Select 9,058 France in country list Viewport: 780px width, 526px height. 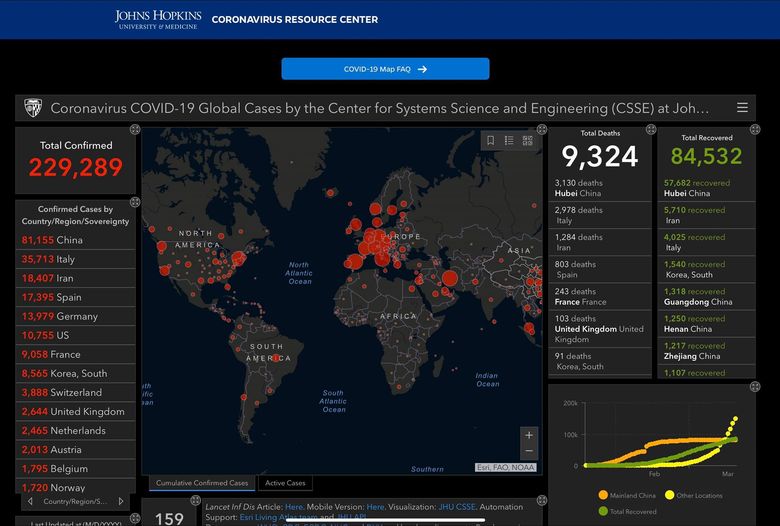tap(75, 354)
